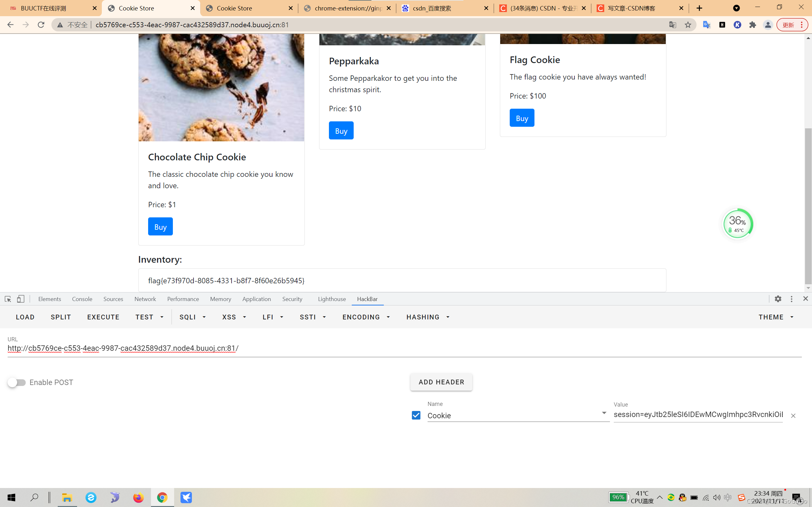Click the DevTools inspect element icon
This screenshot has width=812, height=507.
(x=8, y=299)
